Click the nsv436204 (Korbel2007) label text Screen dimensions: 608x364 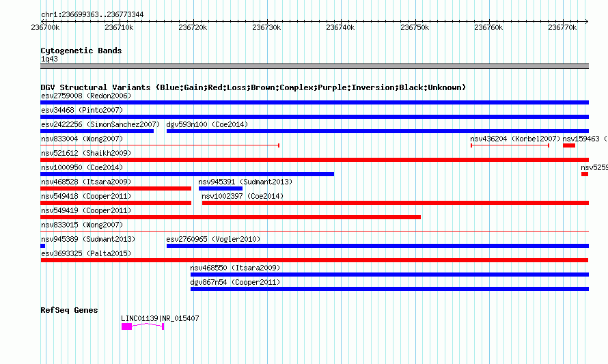coord(515,139)
